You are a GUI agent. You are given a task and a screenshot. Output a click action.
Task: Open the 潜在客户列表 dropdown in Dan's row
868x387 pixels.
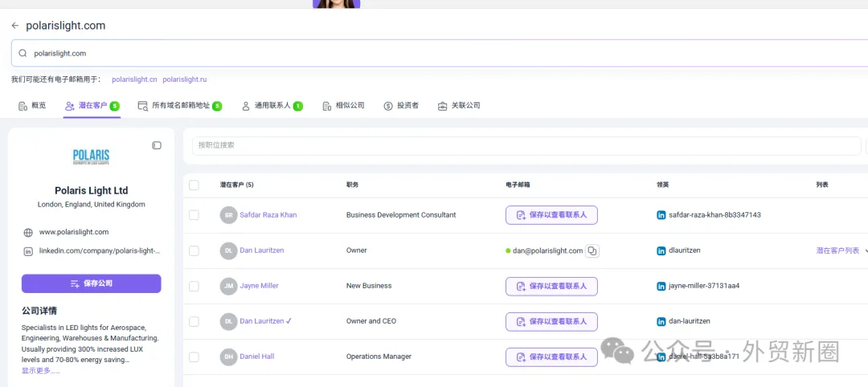[841, 251]
